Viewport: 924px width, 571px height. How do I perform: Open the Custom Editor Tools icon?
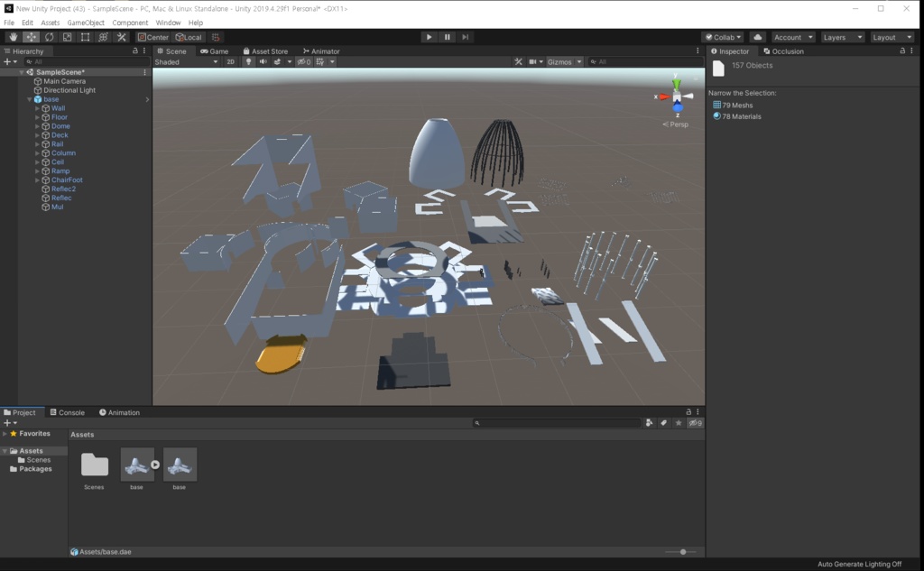point(122,37)
